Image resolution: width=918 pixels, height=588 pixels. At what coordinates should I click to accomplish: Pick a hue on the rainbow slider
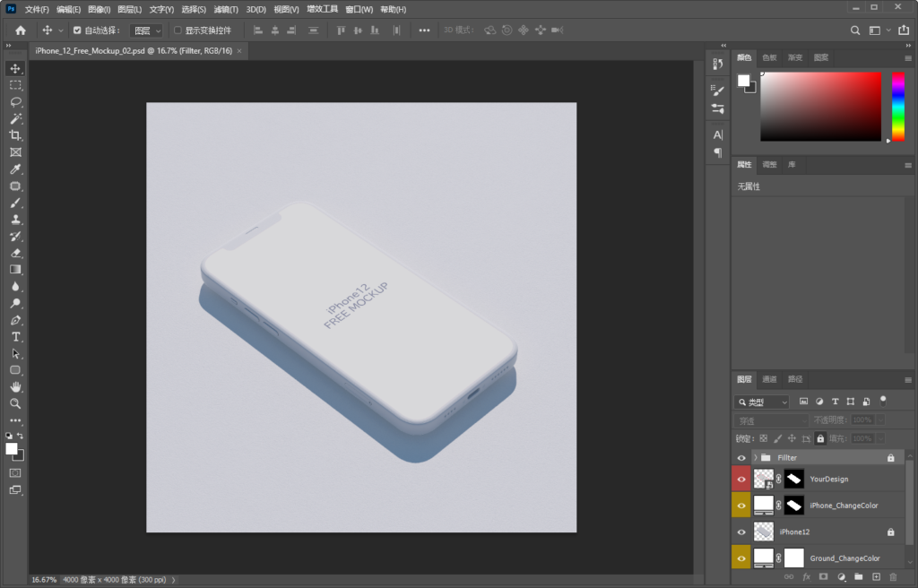point(898,107)
